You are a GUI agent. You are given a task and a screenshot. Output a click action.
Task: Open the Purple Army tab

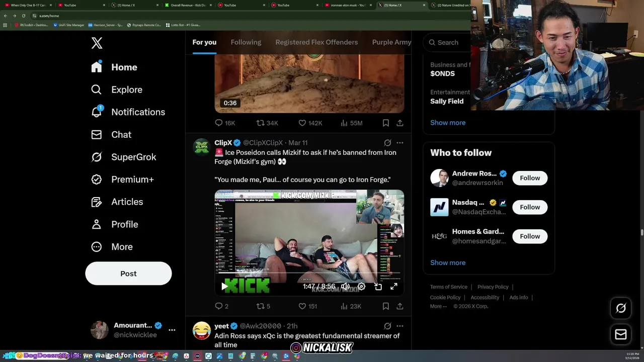click(x=391, y=42)
